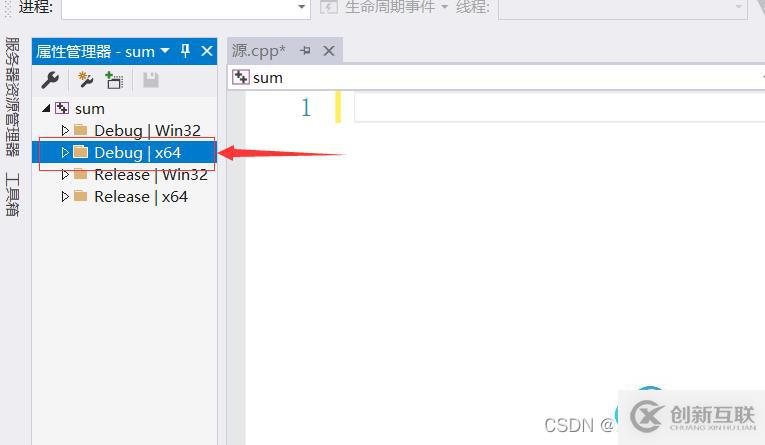
Task: Expand the Release | x64 configuration
Action: [65, 197]
